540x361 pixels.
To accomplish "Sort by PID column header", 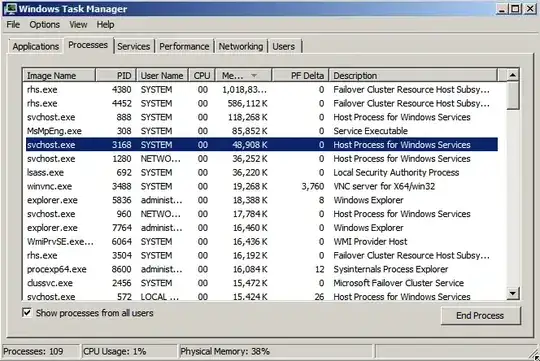I will (x=116, y=75).
